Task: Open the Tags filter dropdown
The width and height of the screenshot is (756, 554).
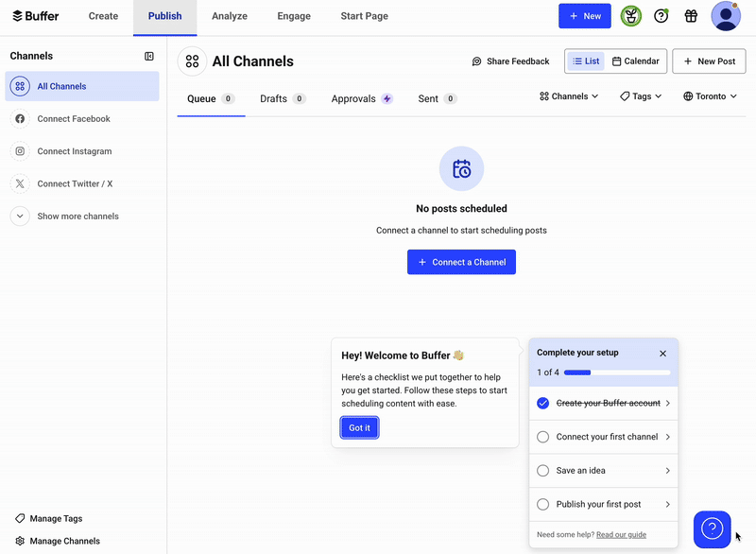Action: click(641, 96)
